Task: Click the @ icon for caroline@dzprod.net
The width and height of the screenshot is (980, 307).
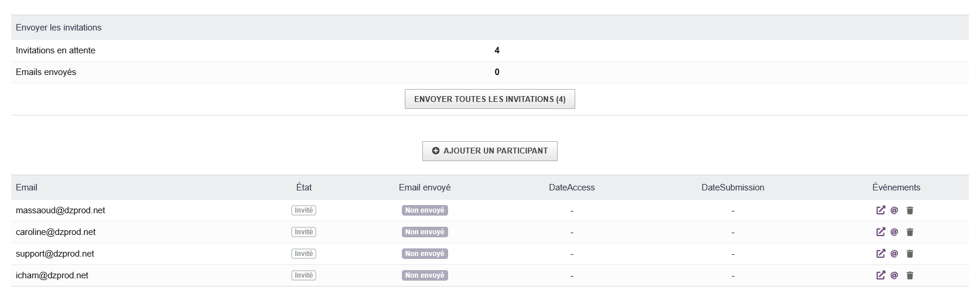Action: click(894, 232)
